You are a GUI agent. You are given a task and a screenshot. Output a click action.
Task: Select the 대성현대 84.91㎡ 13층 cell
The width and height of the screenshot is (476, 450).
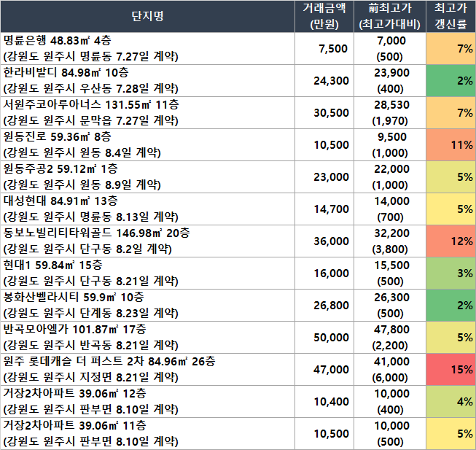[x=147, y=209]
